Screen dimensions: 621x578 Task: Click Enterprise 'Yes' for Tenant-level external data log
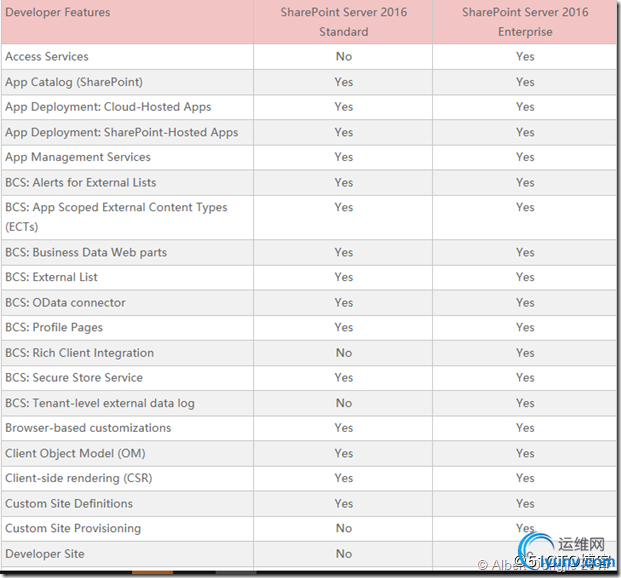(525, 403)
